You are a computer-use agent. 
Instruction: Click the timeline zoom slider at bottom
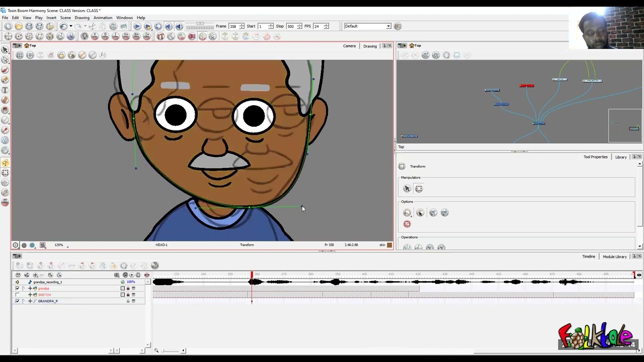(170, 350)
